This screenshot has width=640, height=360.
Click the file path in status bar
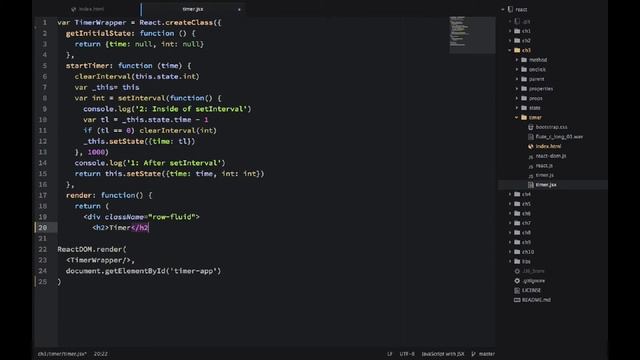coord(62,354)
